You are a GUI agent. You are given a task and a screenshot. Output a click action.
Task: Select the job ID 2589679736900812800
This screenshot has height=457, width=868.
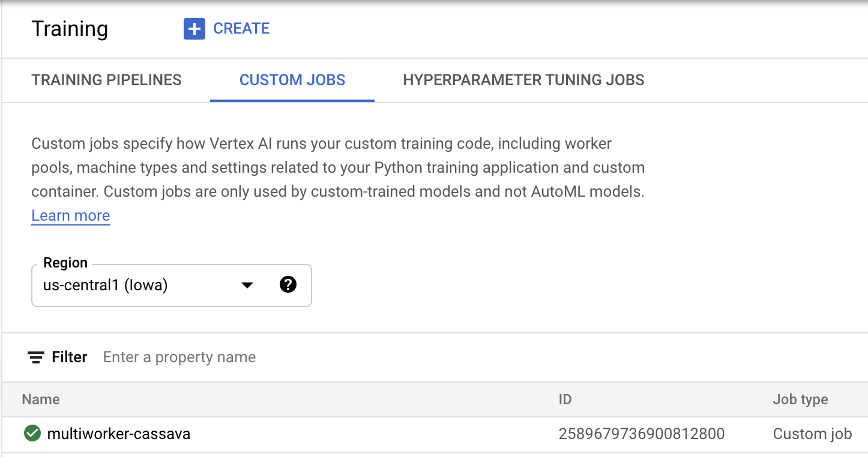(642, 433)
